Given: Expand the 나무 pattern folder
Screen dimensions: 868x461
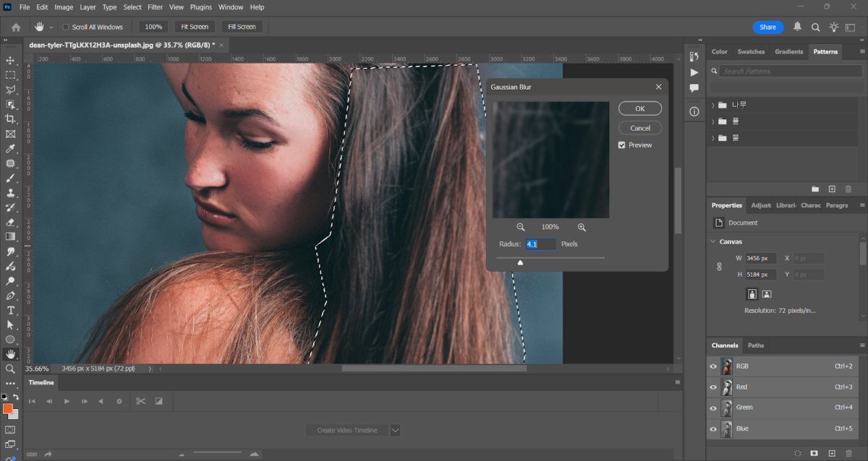Looking at the screenshot, I should pos(713,105).
